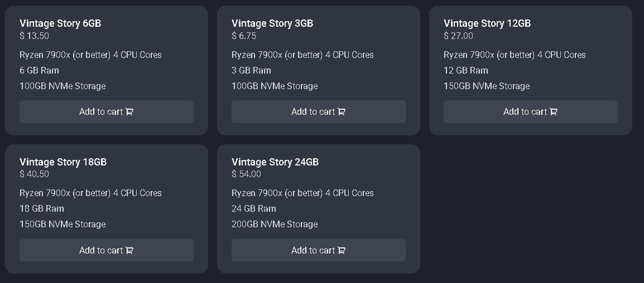
Task: Open the Vintage Story 6GB plan title
Action: [x=60, y=23]
